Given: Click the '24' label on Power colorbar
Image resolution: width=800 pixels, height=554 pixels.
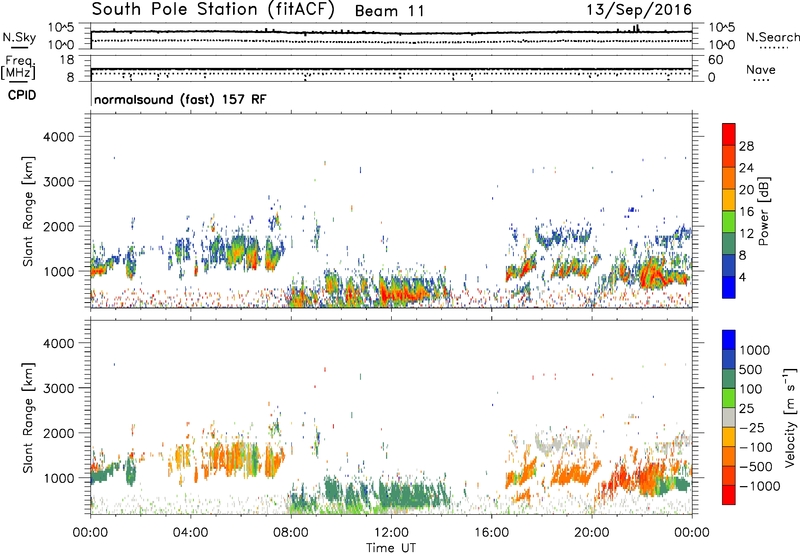Looking at the screenshot, I should pyautogui.click(x=746, y=168).
